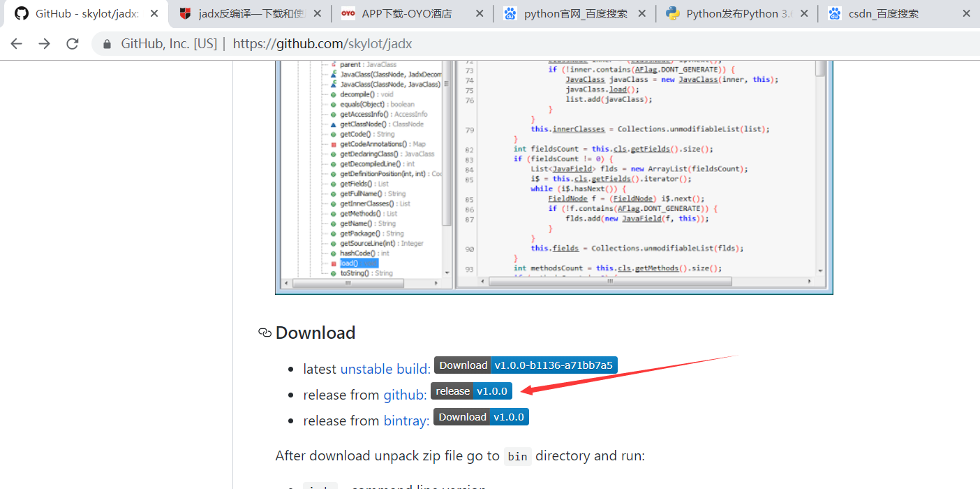
Task: Click the bintray Download v1.0.0 badge
Action: tap(481, 417)
